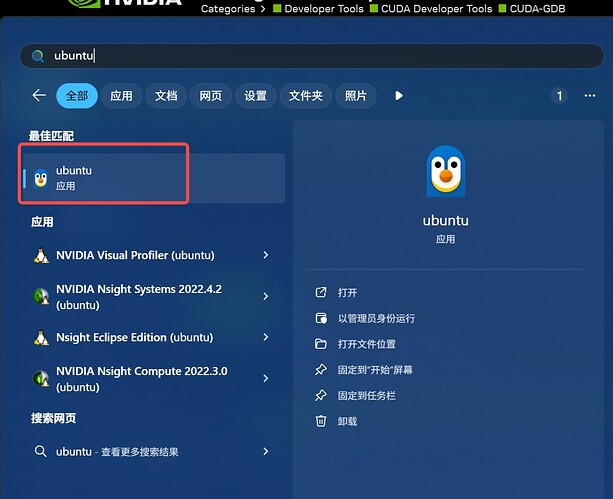The width and height of the screenshot is (613, 499).
Task: Expand Nsight Systems 2022.4.2 chevron
Action: 266,296
